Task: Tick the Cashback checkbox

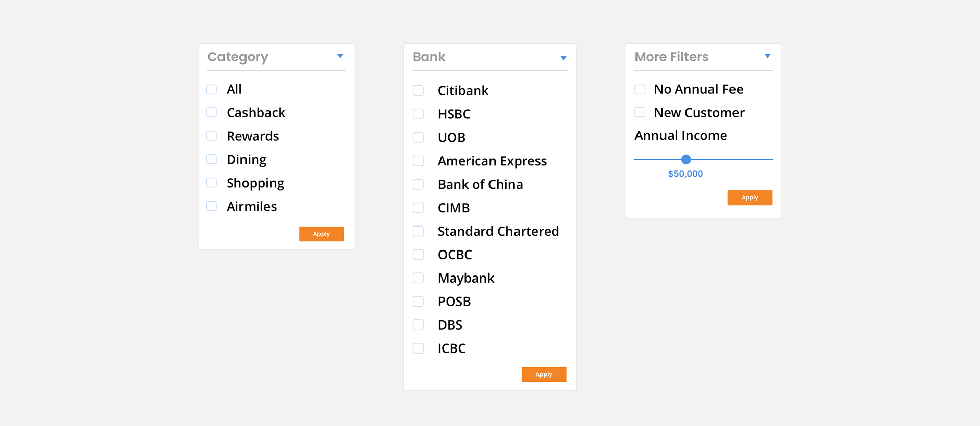Action: coord(211,112)
